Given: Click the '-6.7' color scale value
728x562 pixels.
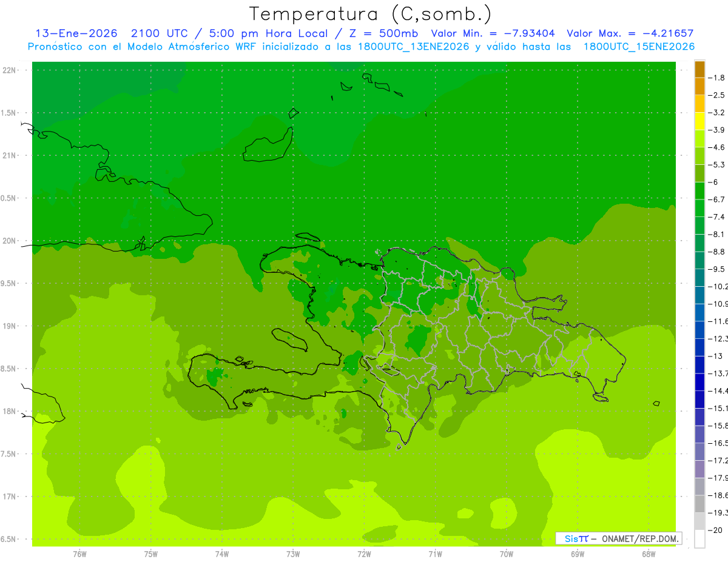Looking at the screenshot, I should (x=718, y=199).
